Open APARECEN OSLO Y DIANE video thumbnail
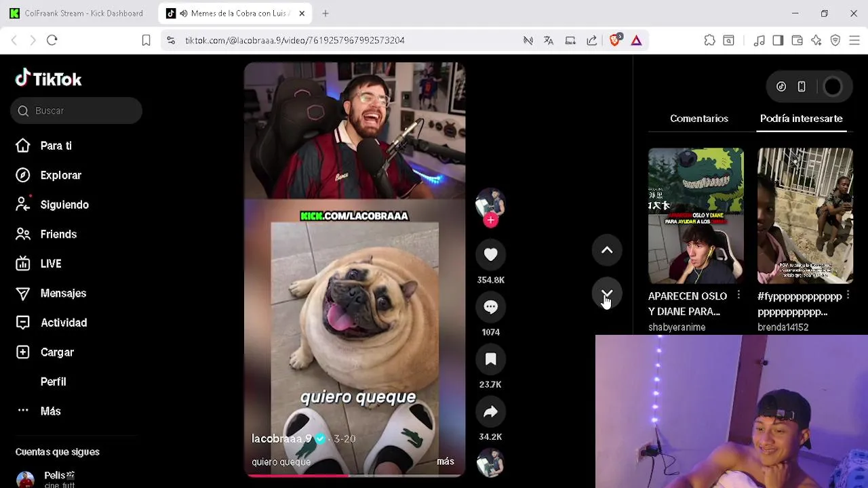 tap(696, 216)
